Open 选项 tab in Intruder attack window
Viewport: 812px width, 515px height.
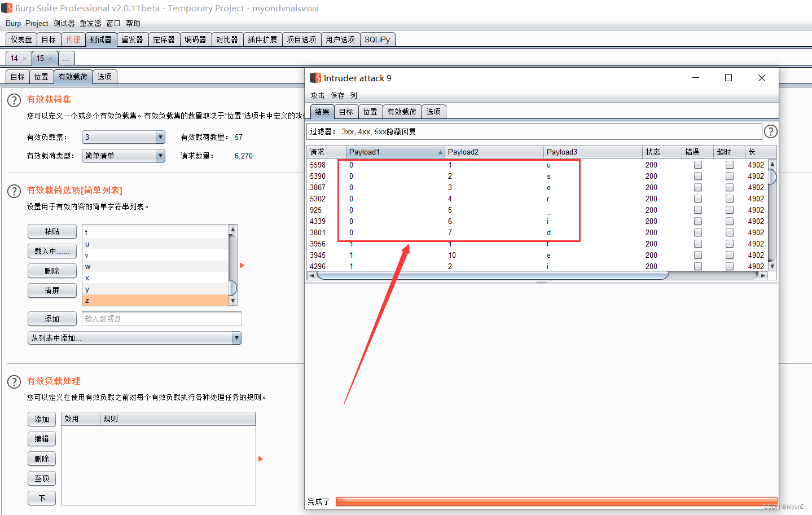tap(433, 112)
